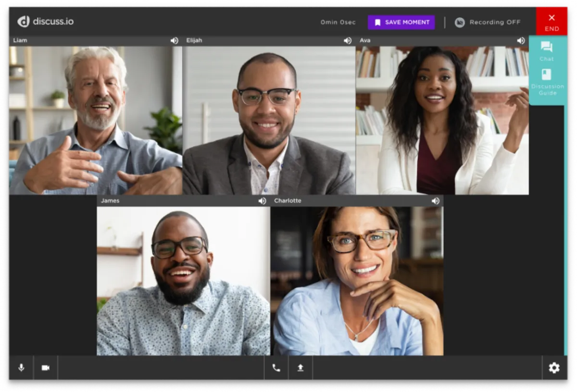Viewport: 577px width, 392px height.
Task: Open the Discussion Guide panel
Action: 547,82
